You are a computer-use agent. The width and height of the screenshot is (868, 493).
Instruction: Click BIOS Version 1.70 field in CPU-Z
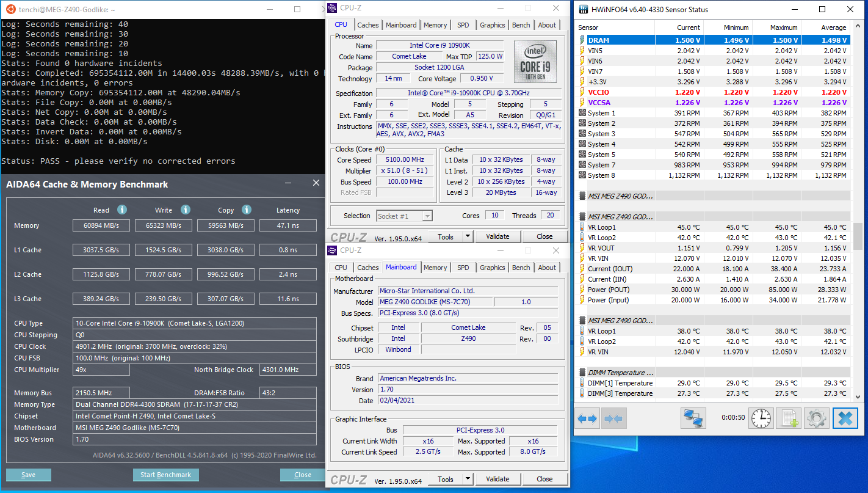pos(468,390)
